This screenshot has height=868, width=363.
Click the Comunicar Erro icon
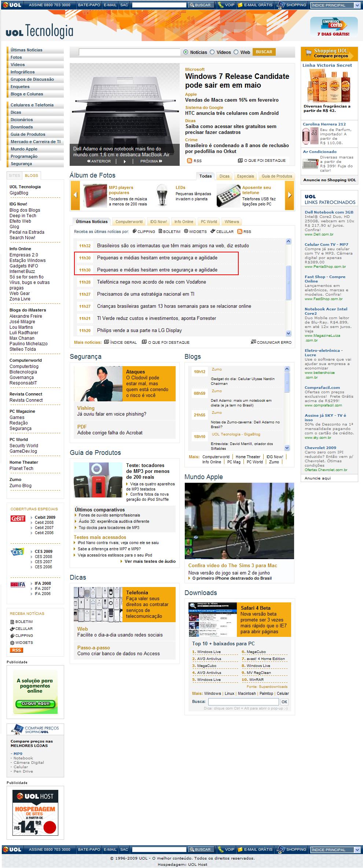tap(253, 342)
